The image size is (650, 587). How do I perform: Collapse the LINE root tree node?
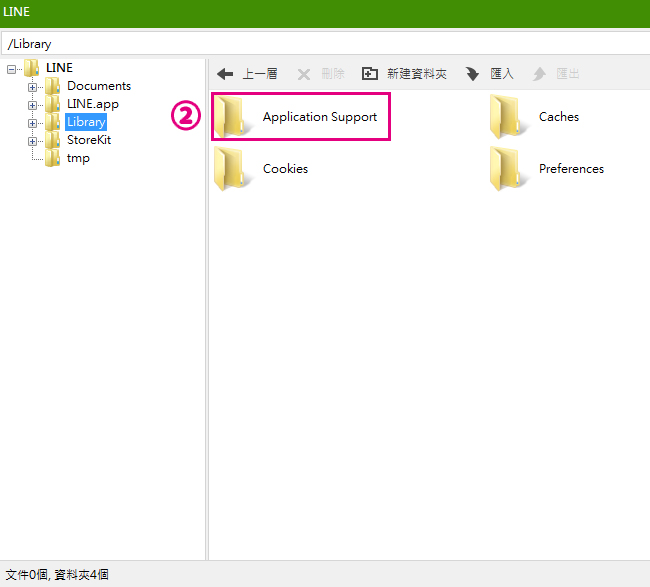(11, 69)
